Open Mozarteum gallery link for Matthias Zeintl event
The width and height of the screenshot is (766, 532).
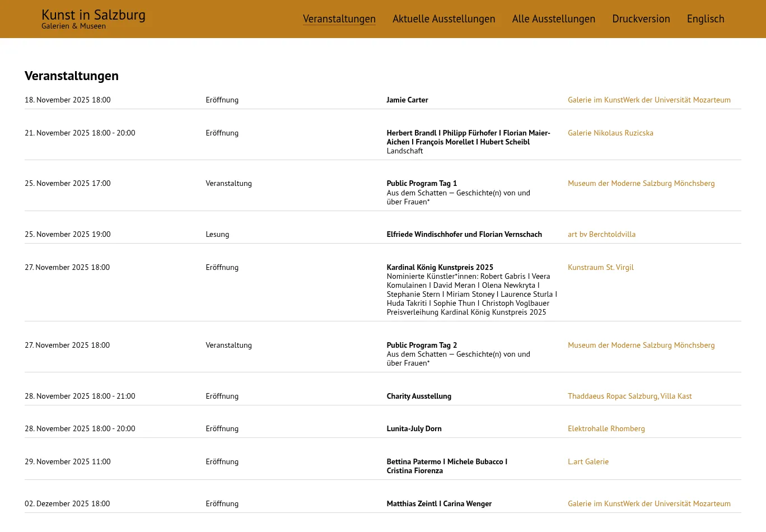(648, 504)
